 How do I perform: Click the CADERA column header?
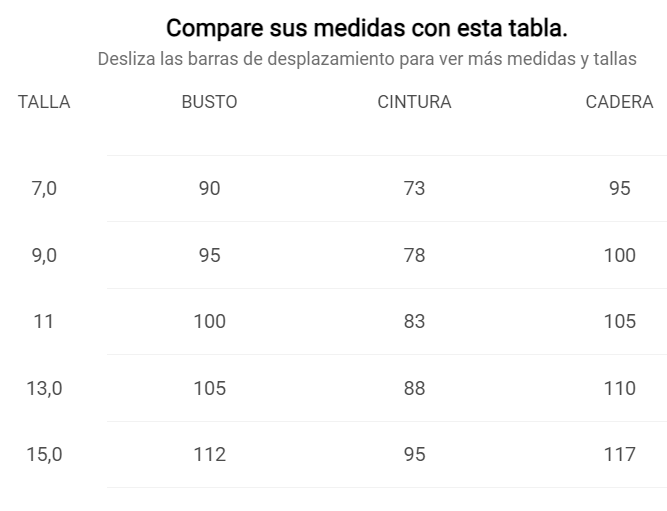(x=619, y=102)
